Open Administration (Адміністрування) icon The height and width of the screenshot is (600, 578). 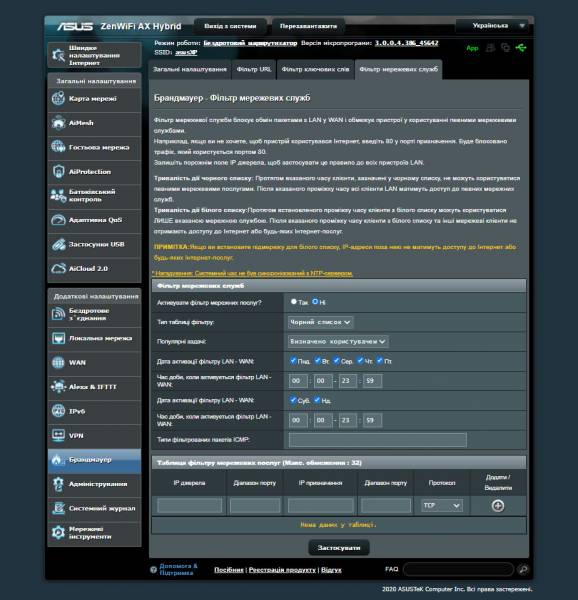(x=59, y=484)
